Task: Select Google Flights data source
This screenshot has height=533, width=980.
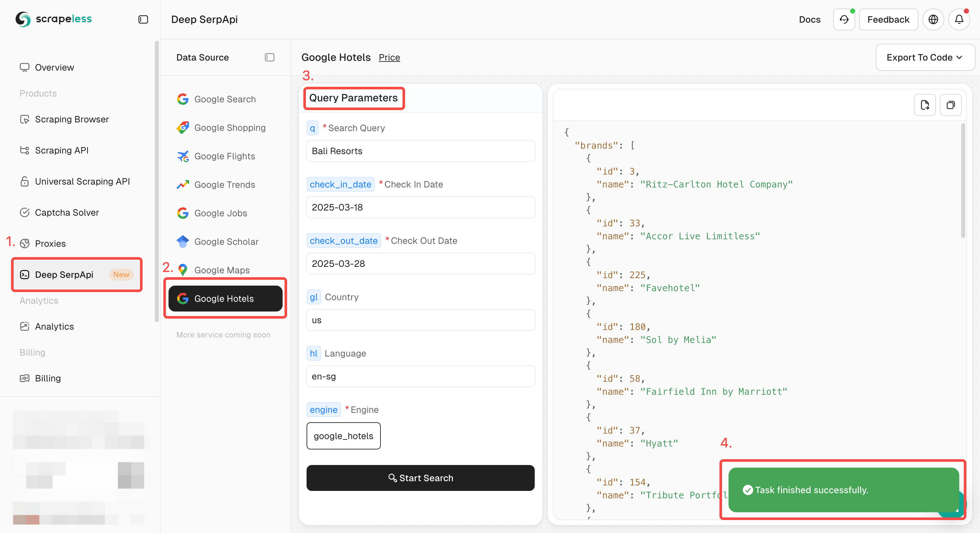Action: click(225, 156)
